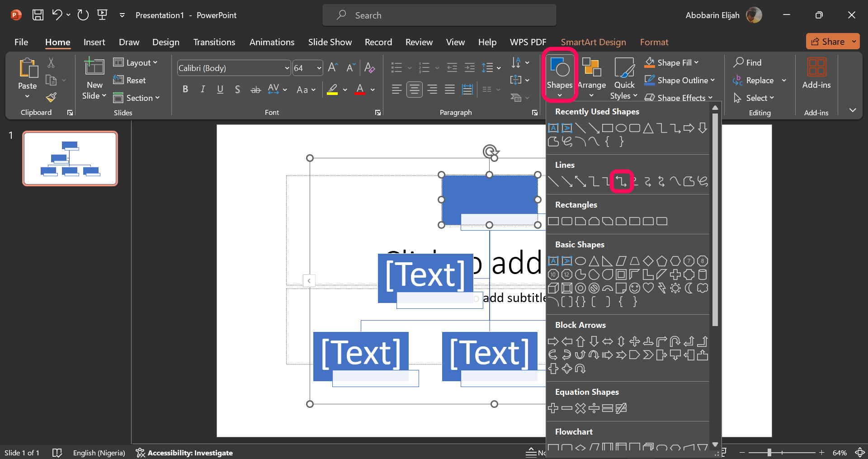This screenshot has width=868, height=459.
Task: Toggle Italic text formatting
Action: 203,90
